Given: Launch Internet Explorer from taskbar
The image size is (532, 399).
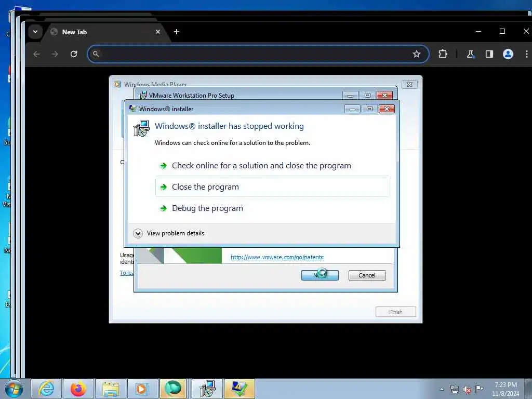Looking at the screenshot, I should 46,389.
